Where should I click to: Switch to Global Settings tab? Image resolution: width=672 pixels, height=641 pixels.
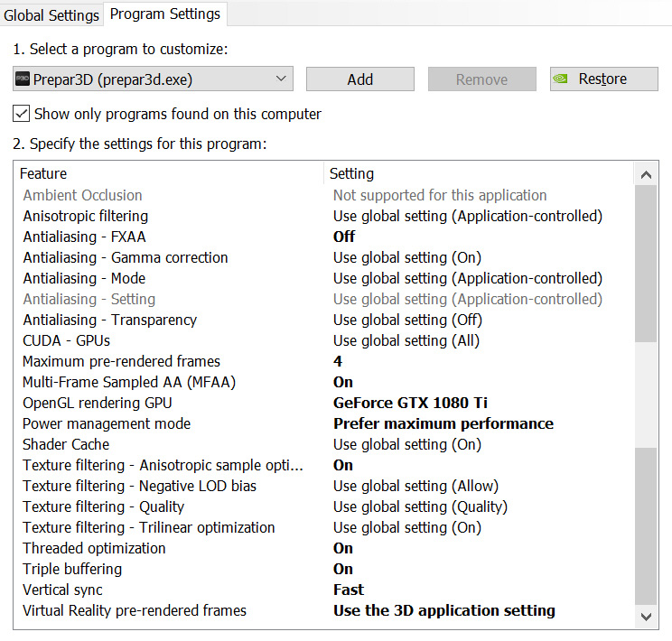pos(51,15)
